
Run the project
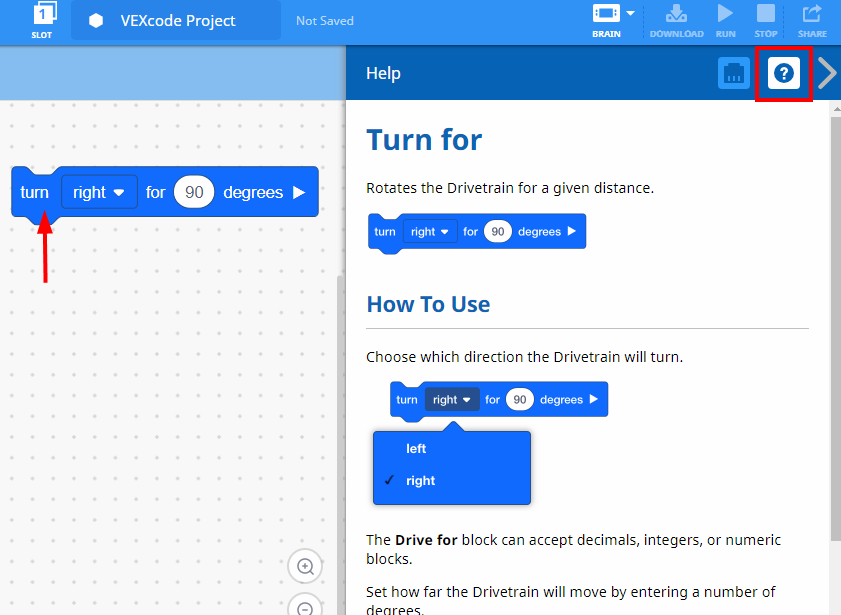pyautogui.click(x=725, y=21)
